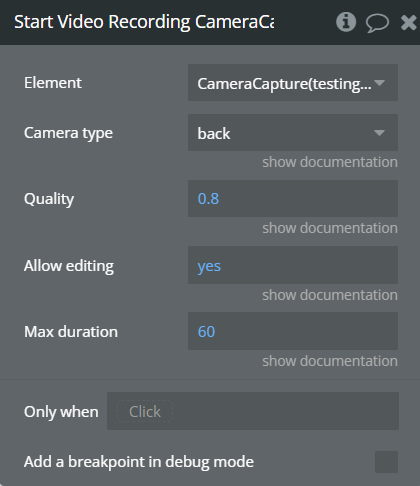The width and height of the screenshot is (420, 486).
Task: Expand the Camera type dropdown set to back
Action: [x=293, y=133]
